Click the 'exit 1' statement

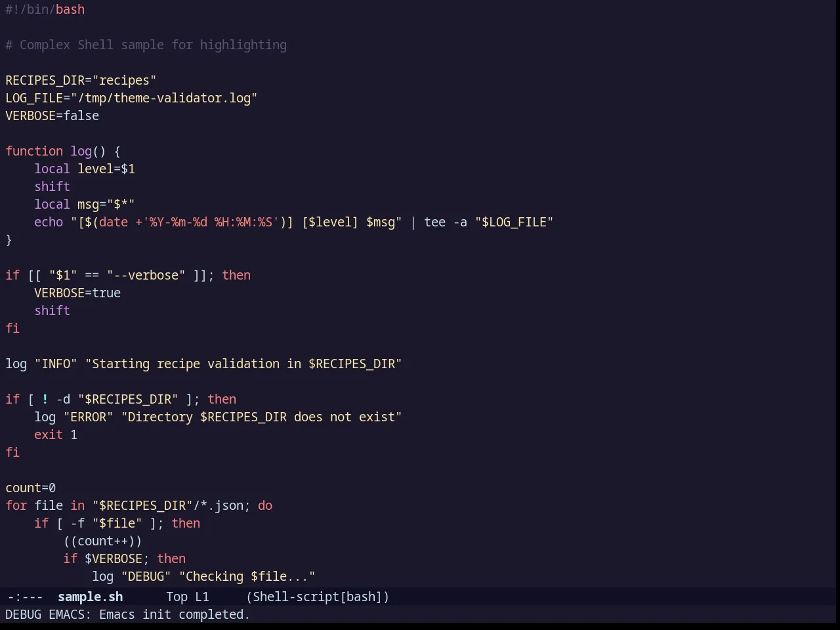[56, 434]
